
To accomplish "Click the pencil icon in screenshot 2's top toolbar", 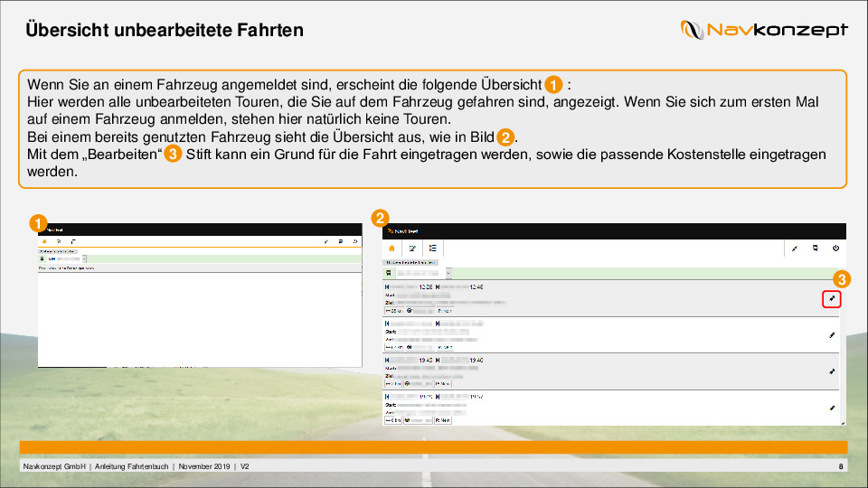I will point(794,248).
